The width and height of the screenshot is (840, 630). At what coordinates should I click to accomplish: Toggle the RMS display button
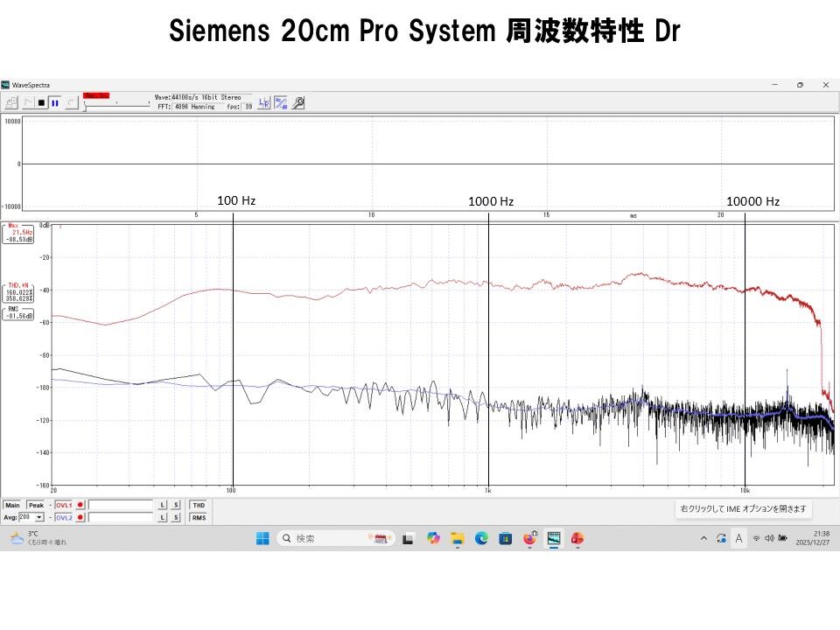click(199, 517)
